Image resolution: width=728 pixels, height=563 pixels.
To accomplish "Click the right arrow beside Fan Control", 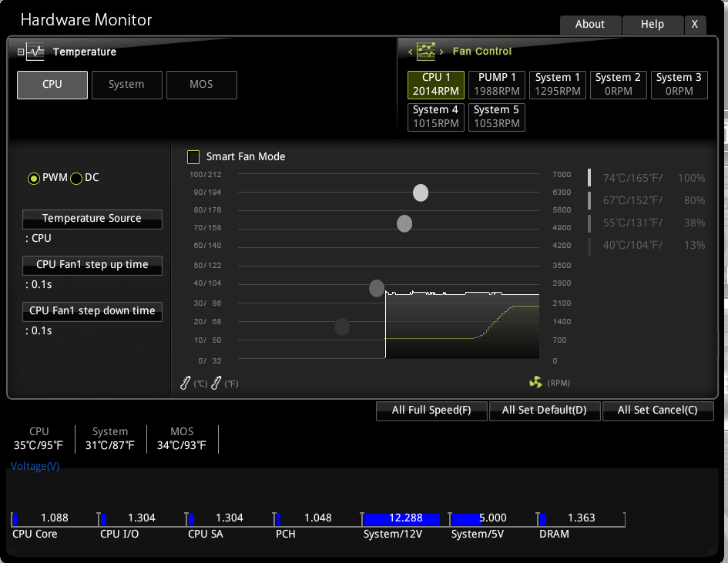I will [441, 52].
